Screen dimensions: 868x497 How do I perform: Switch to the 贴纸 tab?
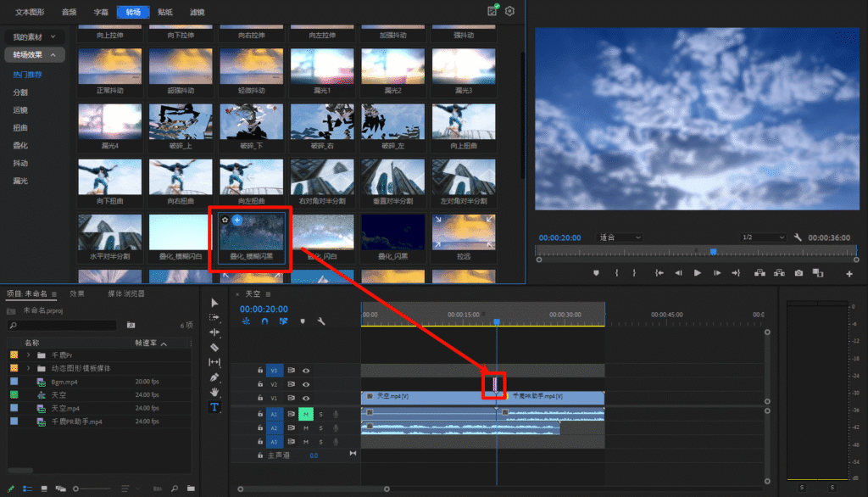[x=164, y=12]
